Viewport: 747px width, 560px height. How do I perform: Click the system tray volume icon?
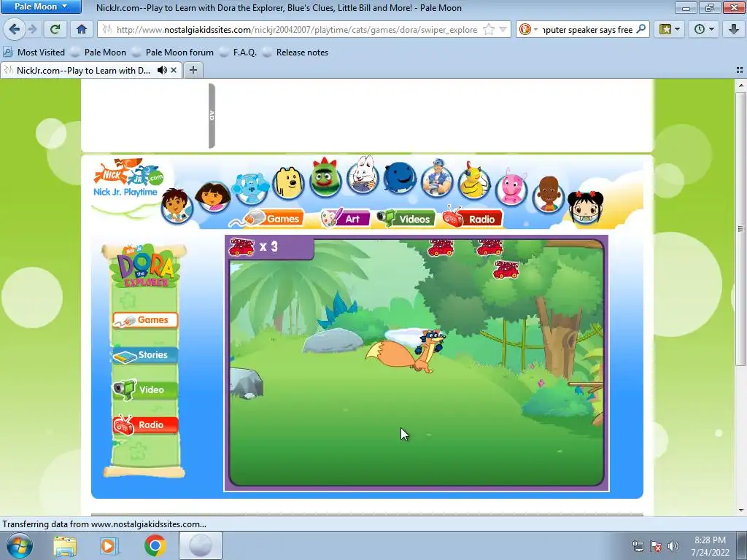[673, 546]
